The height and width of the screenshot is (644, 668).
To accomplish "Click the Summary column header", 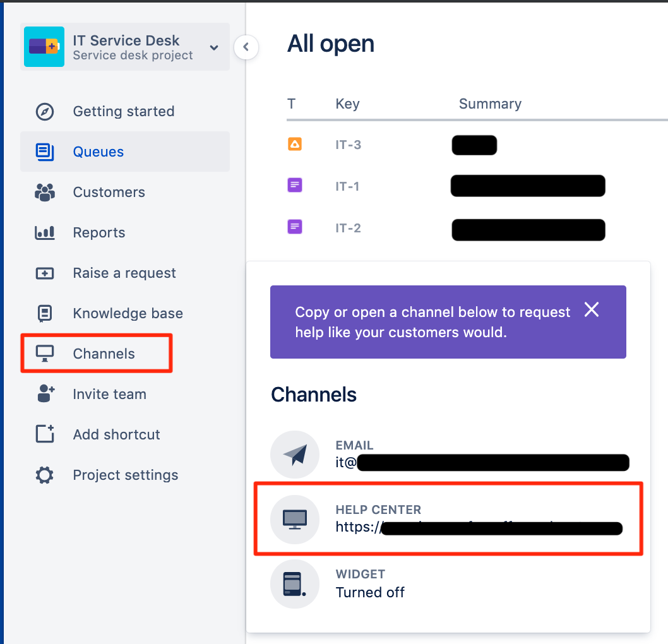I will (x=490, y=104).
